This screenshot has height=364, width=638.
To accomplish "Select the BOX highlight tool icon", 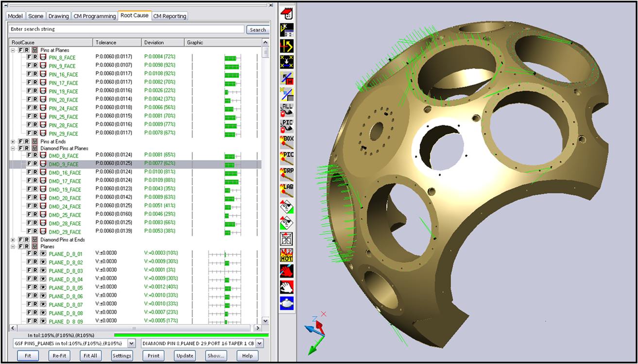I will coord(287,142).
